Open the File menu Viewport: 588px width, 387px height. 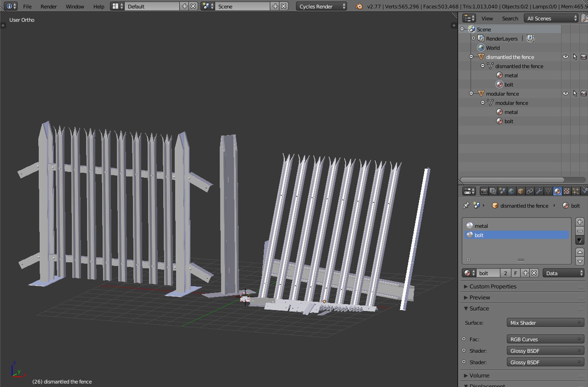click(x=27, y=6)
